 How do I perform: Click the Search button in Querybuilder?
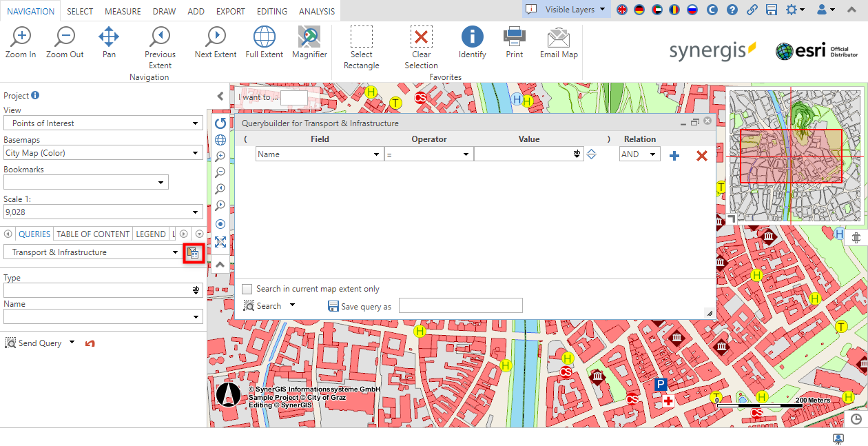(265, 305)
